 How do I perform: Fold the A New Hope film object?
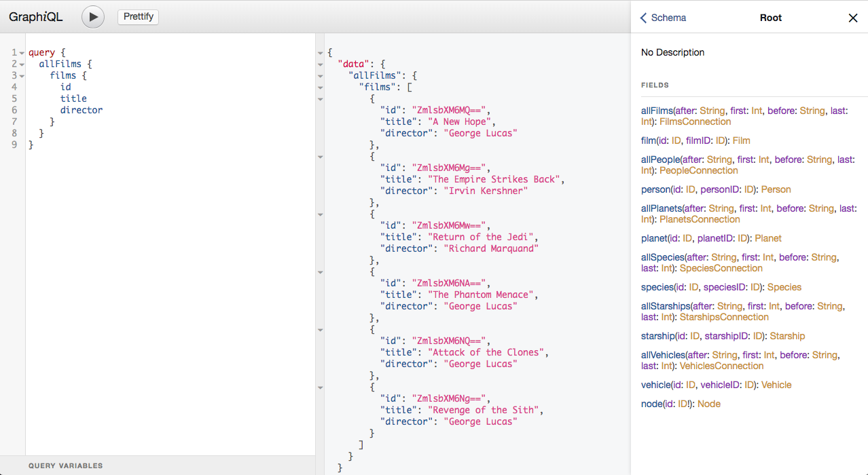[x=320, y=99]
